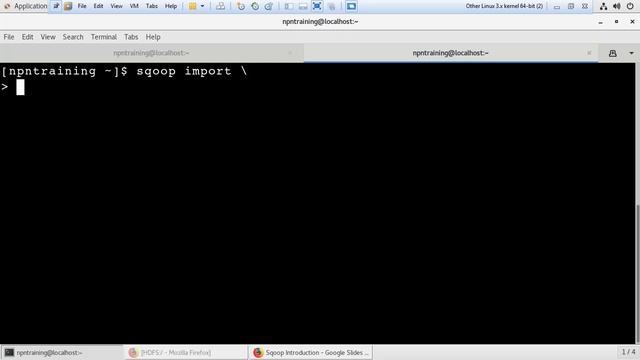Click the power/session tray icon
The width and height of the screenshot is (640, 360).
(x=630, y=6)
